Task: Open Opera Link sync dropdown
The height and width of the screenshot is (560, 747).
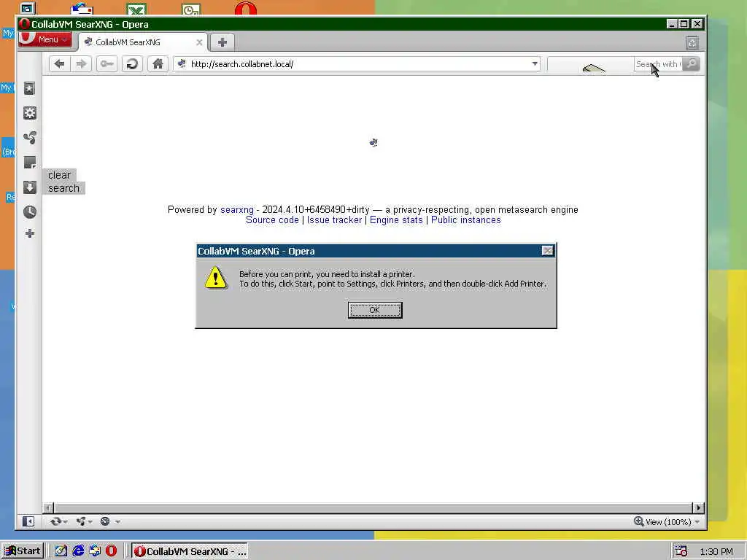Action: [x=58, y=521]
